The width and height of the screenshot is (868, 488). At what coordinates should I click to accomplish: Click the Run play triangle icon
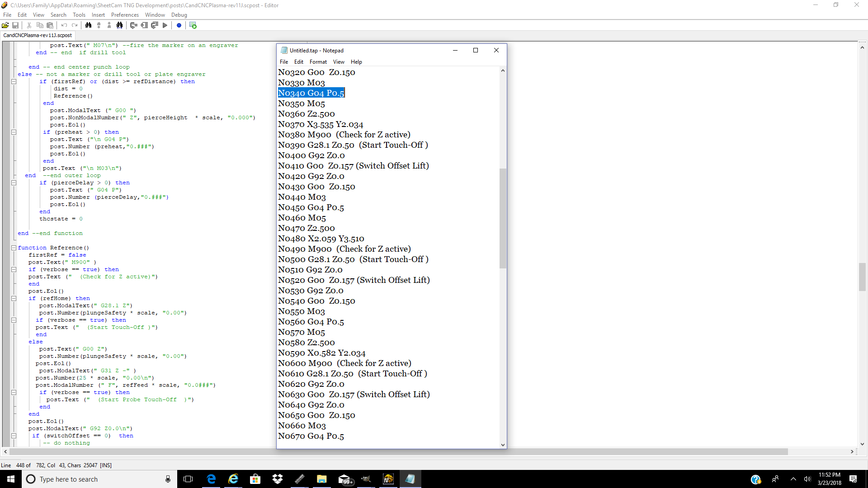point(165,25)
